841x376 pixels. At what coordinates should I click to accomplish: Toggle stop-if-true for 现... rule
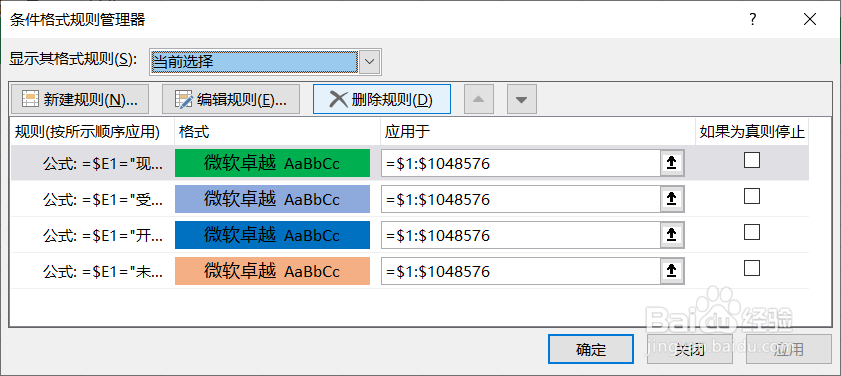(x=752, y=160)
